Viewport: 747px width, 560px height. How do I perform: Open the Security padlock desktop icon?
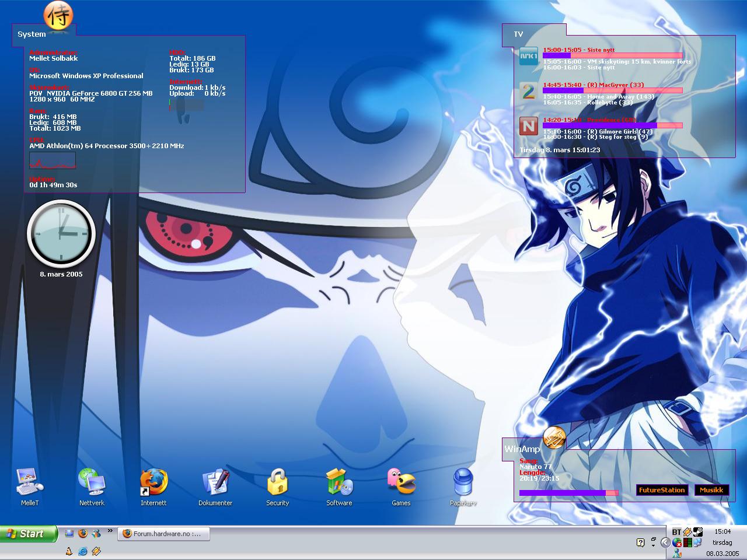pyautogui.click(x=277, y=487)
